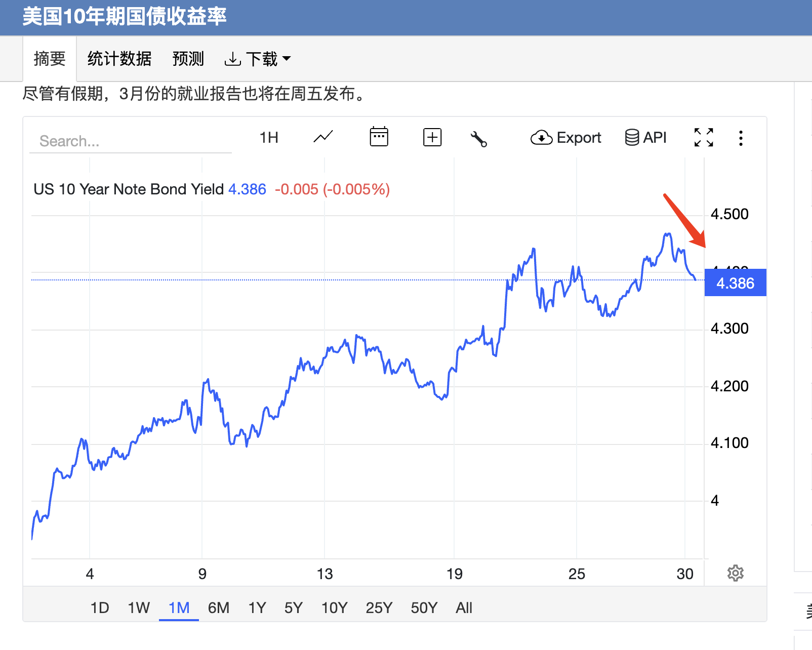
Task: Switch to the 预测 tab
Action: 188,59
